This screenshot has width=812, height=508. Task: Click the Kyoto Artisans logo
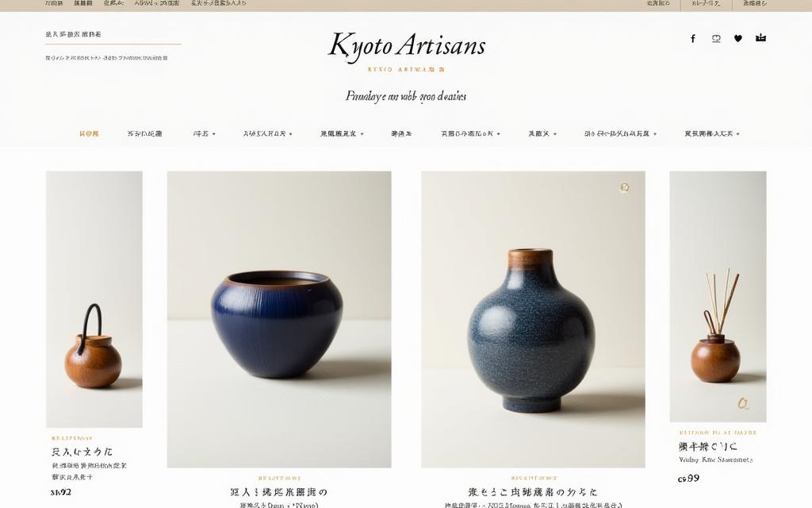[407, 46]
